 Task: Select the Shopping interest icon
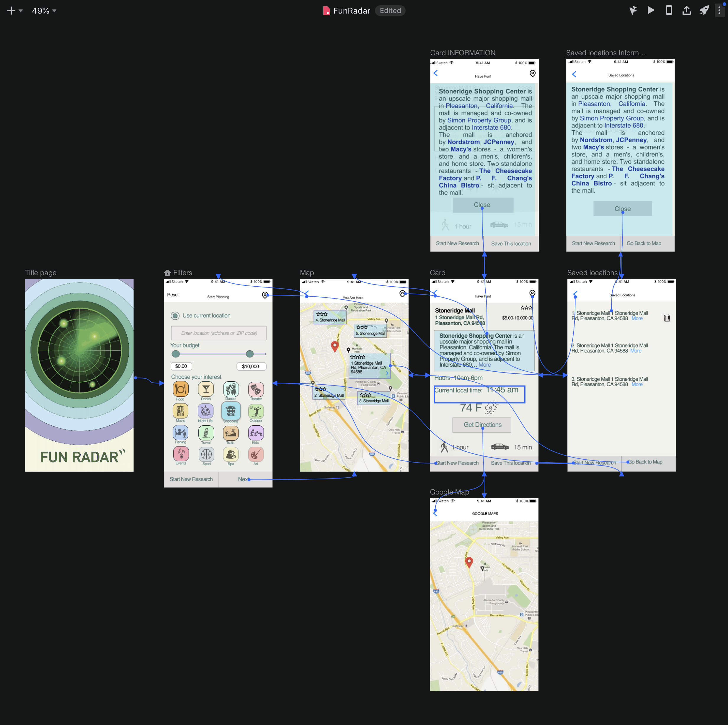pos(231,410)
